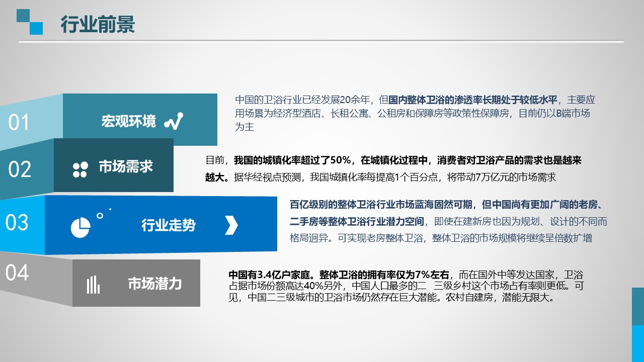Screen dimensions: 644x362
Task: Select the bar chart icon beside 市场潜力
Action: click(93, 285)
